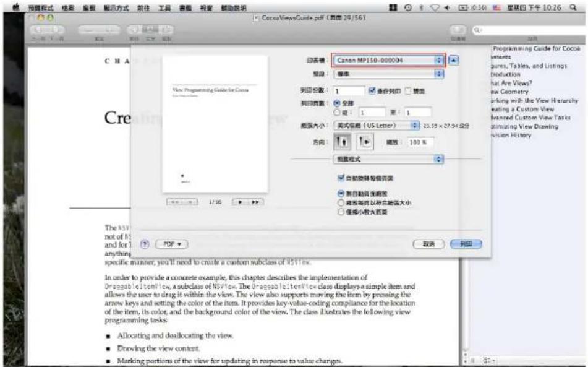Select landscape orientation icon
Screen dimensions: 588x367
pyautogui.click(x=365, y=142)
